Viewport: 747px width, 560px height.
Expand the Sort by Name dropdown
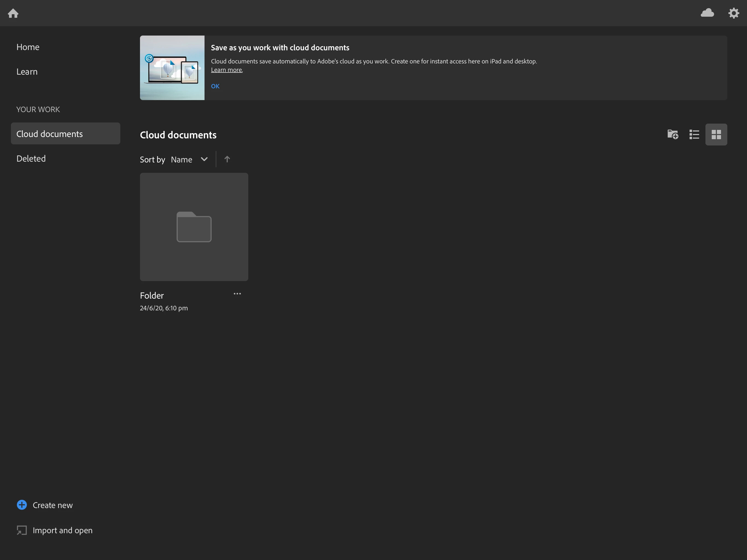click(x=182, y=159)
